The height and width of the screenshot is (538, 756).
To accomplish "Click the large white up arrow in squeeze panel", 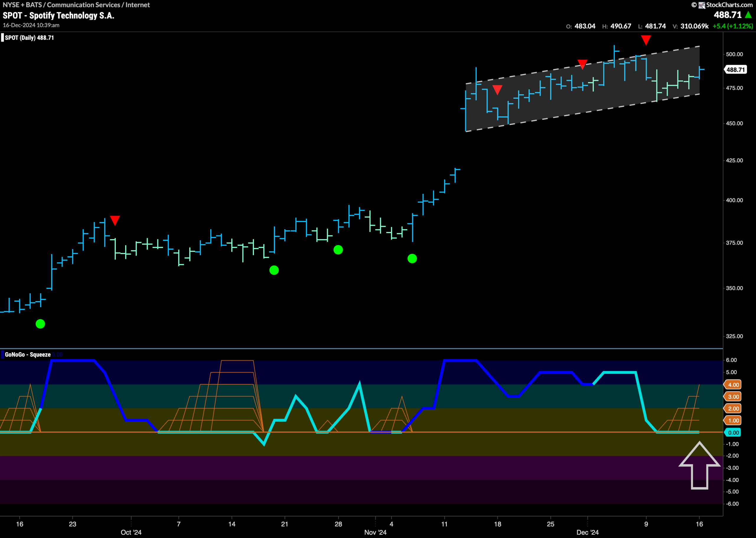I will click(699, 465).
